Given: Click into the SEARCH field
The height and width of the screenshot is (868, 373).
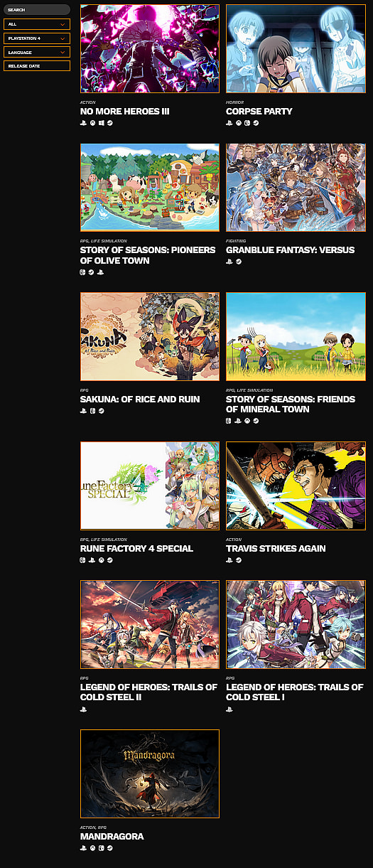Looking at the screenshot, I should point(37,10).
